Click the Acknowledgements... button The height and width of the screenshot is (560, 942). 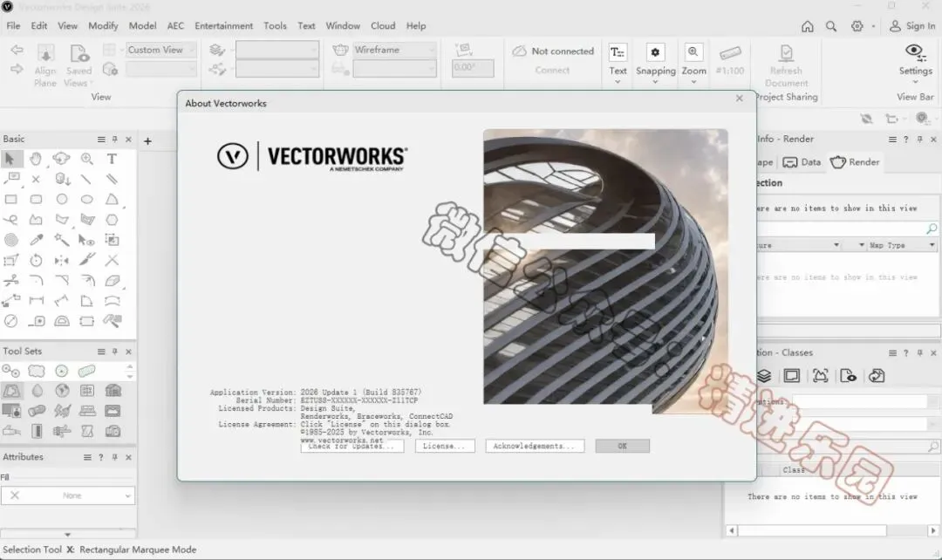[x=535, y=446]
